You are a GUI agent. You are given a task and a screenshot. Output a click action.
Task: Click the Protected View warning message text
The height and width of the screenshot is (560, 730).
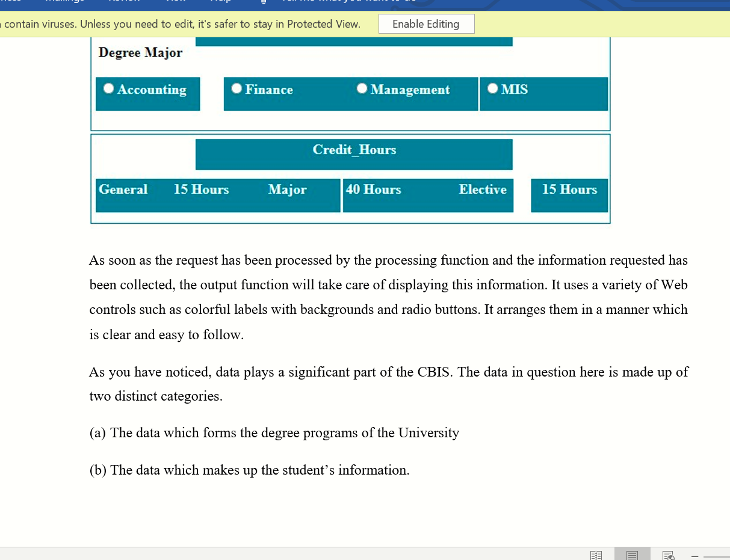[181, 24]
